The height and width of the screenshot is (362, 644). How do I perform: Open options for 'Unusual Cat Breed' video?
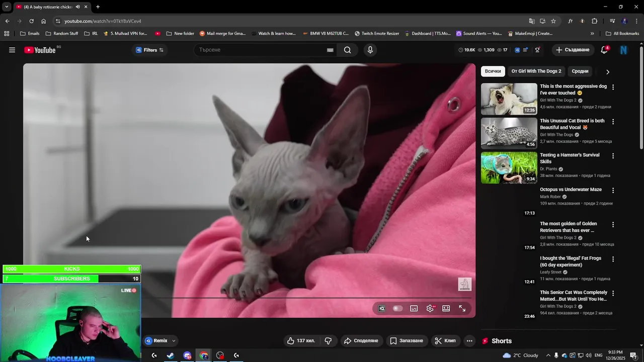tap(613, 122)
